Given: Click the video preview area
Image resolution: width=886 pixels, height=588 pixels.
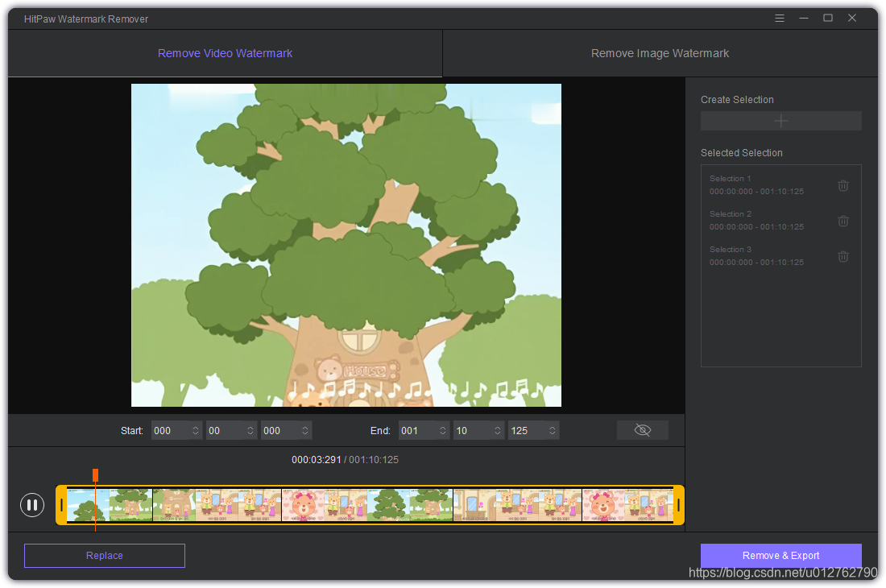Looking at the screenshot, I should (346, 245).
